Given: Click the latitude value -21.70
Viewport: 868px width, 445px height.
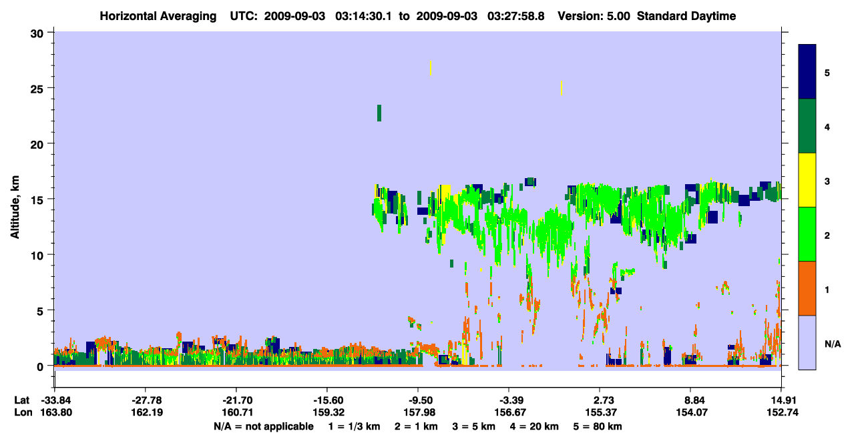Looking at the screenshot, I should click(236, 400).
